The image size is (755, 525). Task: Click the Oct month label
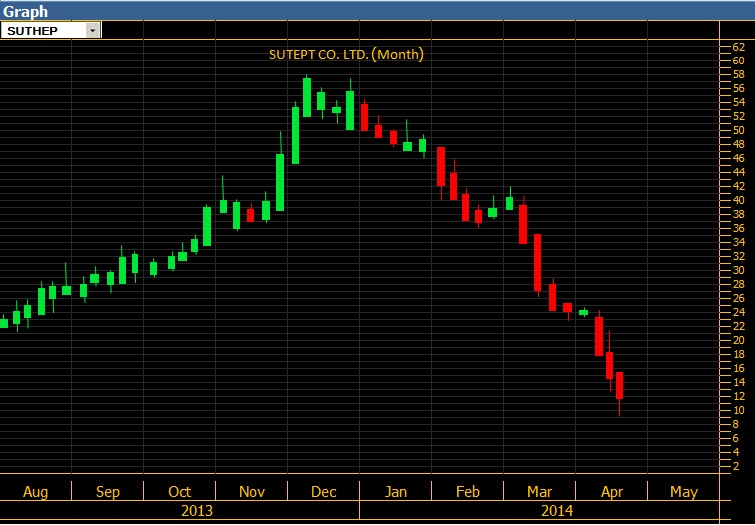[180, 492]
